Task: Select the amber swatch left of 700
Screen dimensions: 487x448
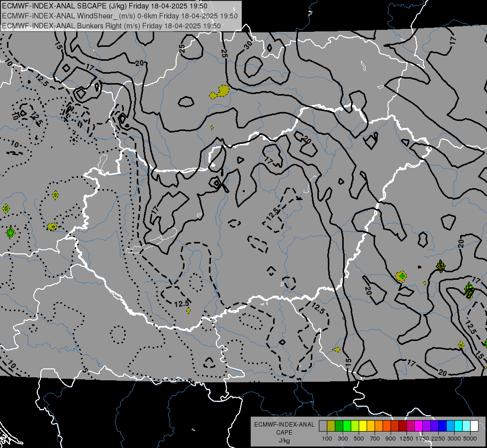Action: click(371, 426)
